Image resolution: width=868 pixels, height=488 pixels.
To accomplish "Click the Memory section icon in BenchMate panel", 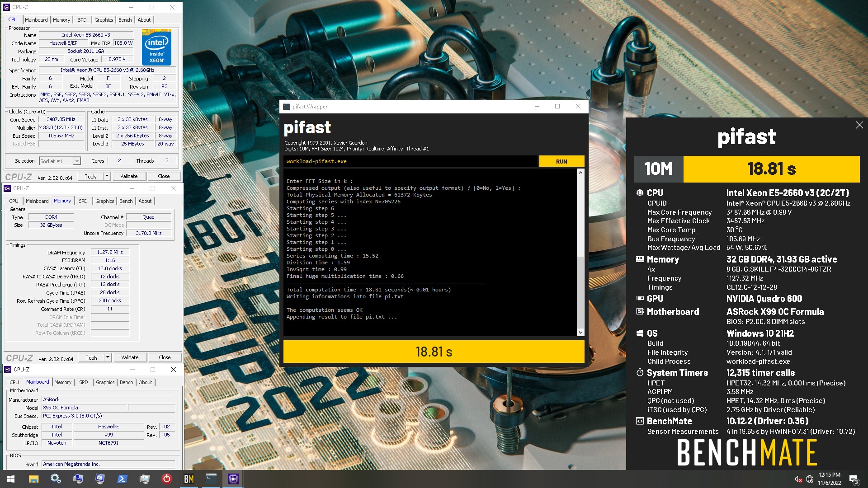I will [x=640, y=259].
